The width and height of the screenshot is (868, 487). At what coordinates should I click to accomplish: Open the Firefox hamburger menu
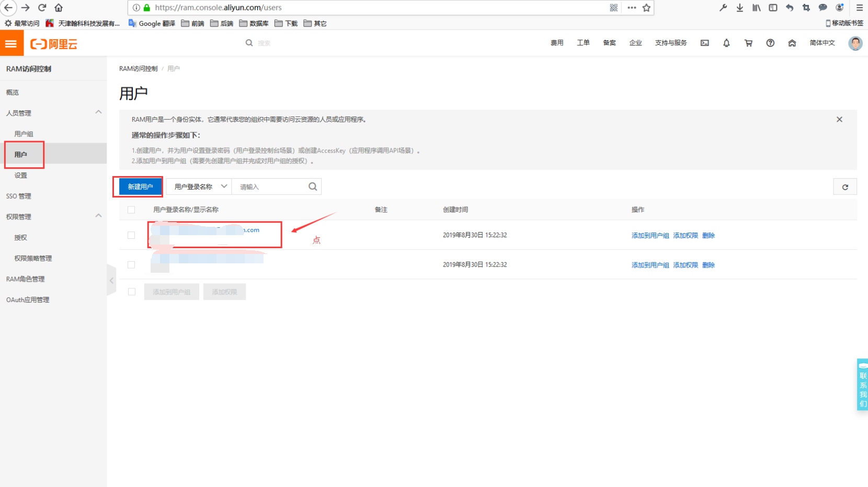tap(860, 7)
